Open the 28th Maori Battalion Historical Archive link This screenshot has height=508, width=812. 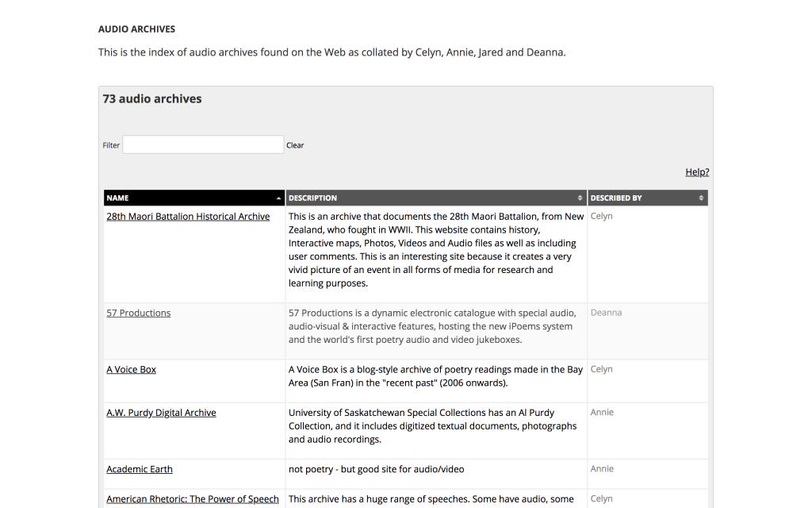click(x=188, y=217)
